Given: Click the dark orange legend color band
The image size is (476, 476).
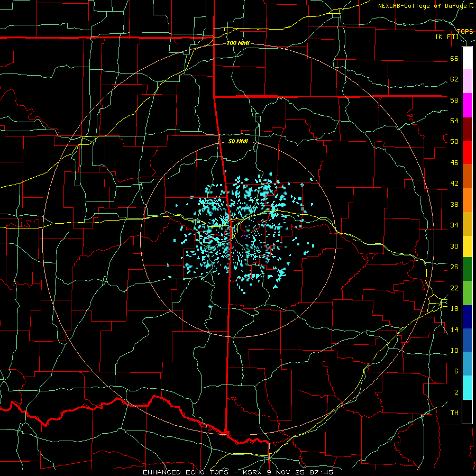Looking at the screenshot, I should tap(467, 176).
